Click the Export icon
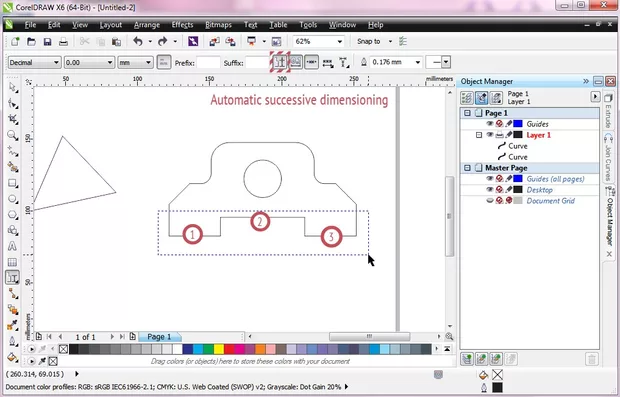Screen dimensions: 620x397 point(230,42)
